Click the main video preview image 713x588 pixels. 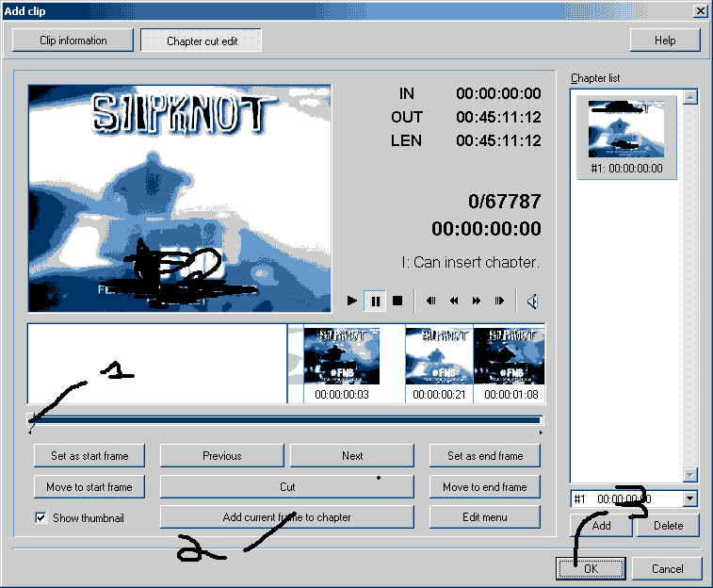click(180, 198)
